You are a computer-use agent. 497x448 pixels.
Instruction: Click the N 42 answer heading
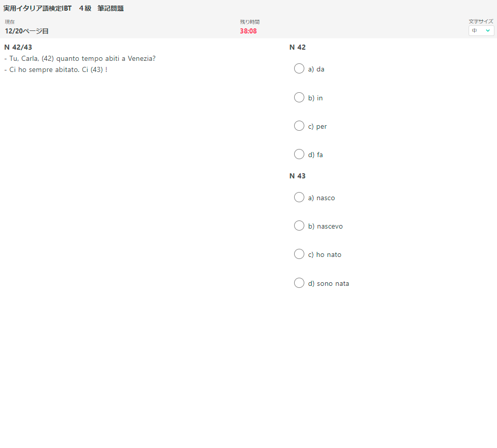point(297,47)
